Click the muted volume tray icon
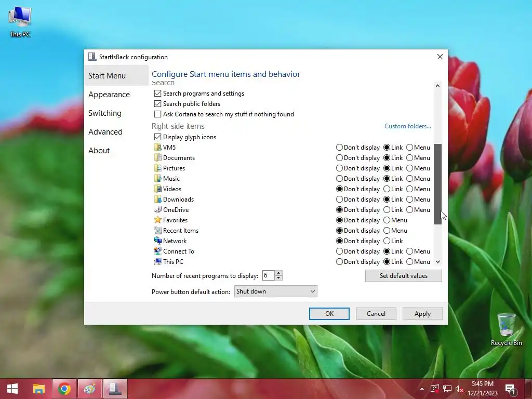 [x=459, y=389]
